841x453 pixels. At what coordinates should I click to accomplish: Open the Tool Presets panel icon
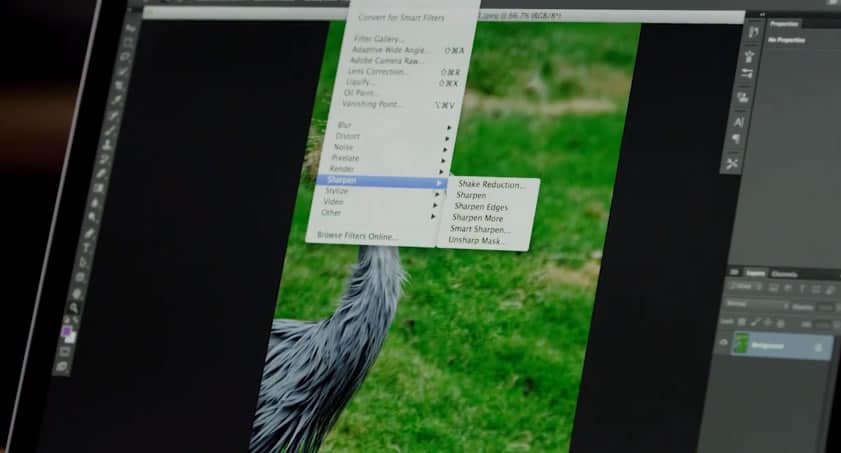[x=732, y=164]
